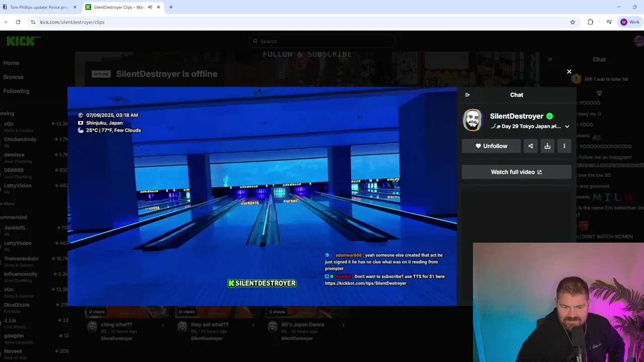Click the Kick logo

pos(21,41)
